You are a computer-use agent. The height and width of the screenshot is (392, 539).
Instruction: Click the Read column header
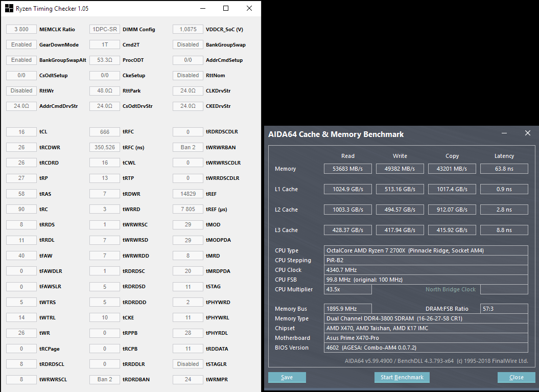348,156
